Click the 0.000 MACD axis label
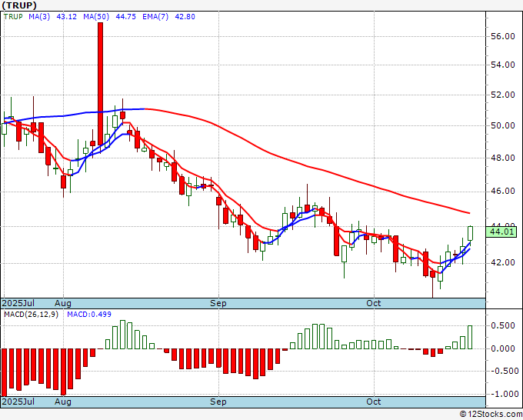Viewport: 523px width, 420px height. pyautogui.click(x=503, y=349)
